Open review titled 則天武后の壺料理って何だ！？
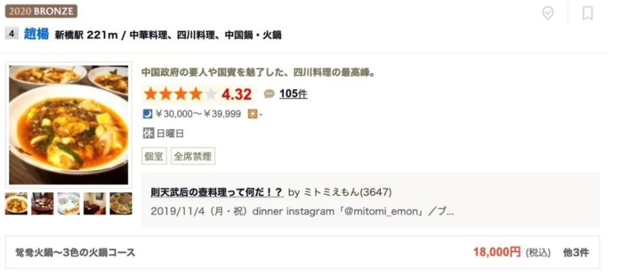The image size is (644, 276). pos(216,192)
